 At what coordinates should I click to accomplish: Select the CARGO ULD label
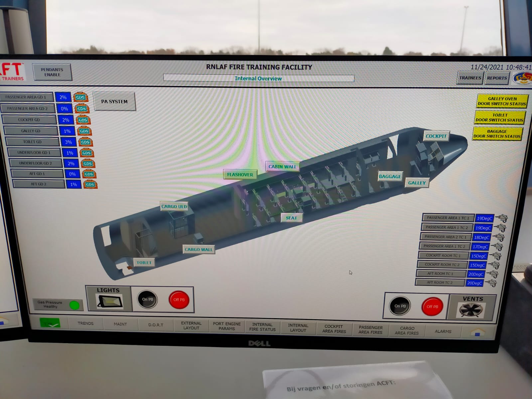pyautogui.click(x=174, y=206)
